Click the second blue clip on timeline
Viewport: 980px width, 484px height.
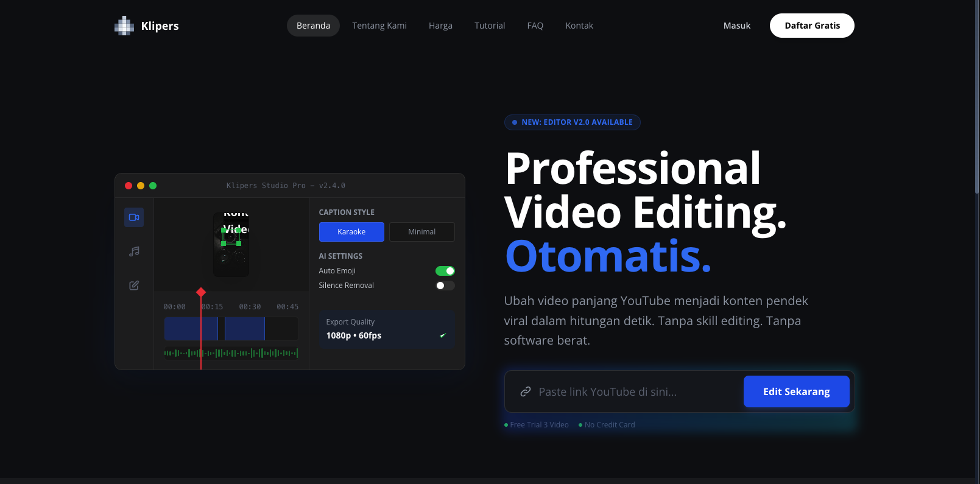coord(244,329)
